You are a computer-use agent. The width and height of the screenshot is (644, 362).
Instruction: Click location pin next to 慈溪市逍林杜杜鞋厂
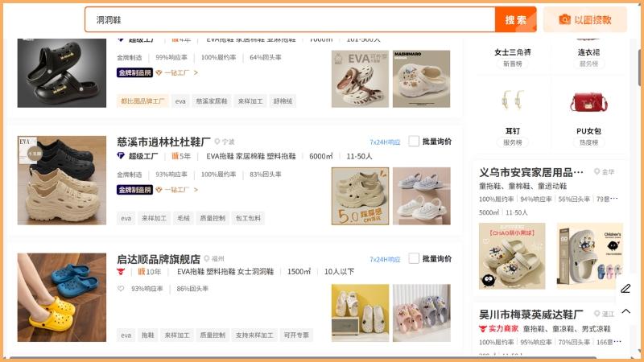coord(217,142)
